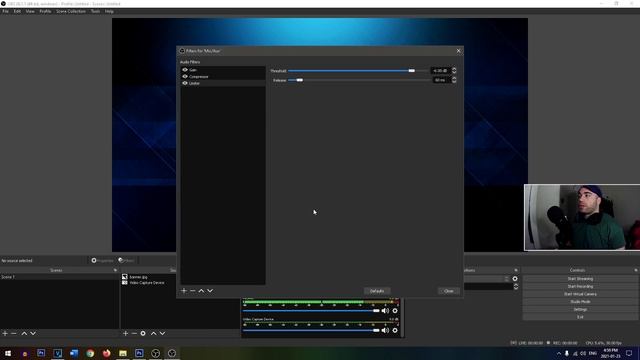This screenshot has height=360, width=640.
Task: Move source up in Sources panel
Action: tap(153, 333)
